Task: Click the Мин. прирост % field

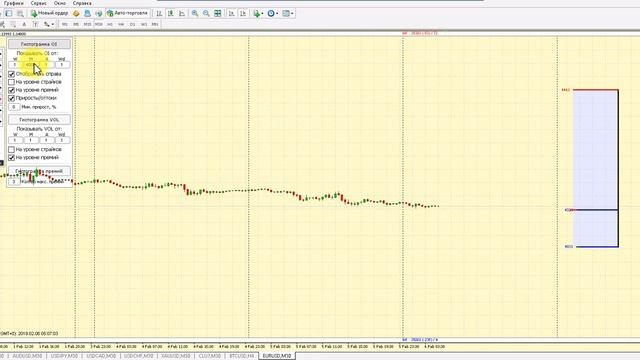Action: click(x=14, y=107)
